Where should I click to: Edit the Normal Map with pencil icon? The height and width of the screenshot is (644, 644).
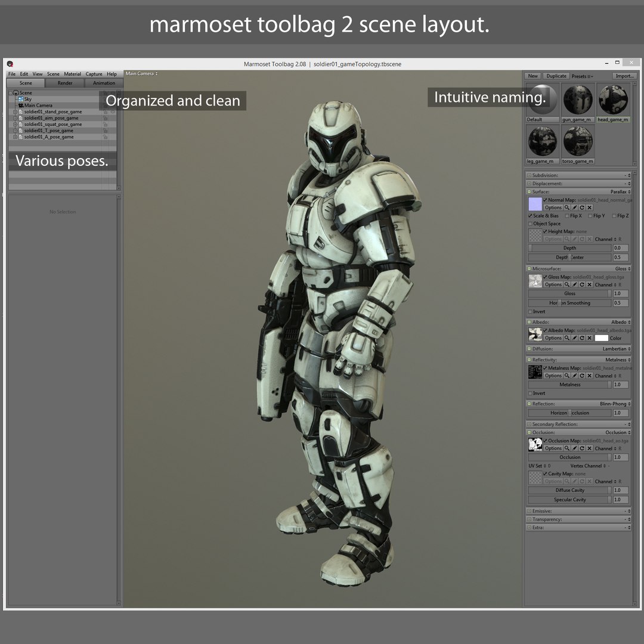point(575,208)
